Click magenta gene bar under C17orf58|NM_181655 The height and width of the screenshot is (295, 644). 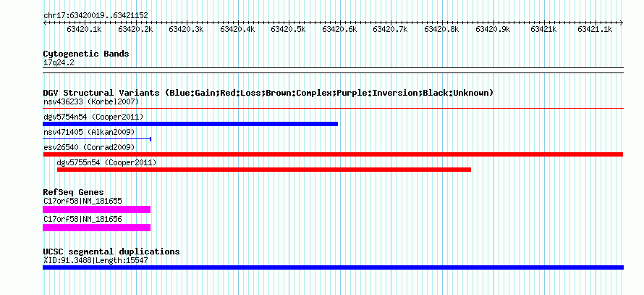point(96,209)
